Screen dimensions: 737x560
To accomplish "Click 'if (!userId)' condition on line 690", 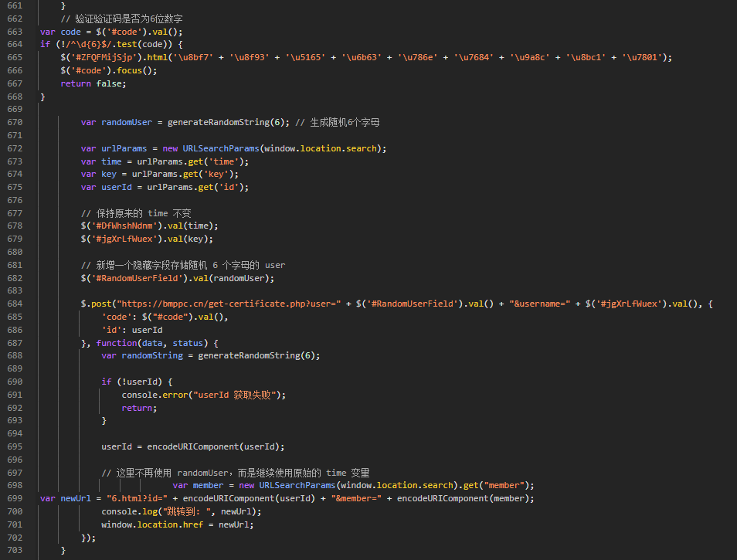I will pos(131,382).
